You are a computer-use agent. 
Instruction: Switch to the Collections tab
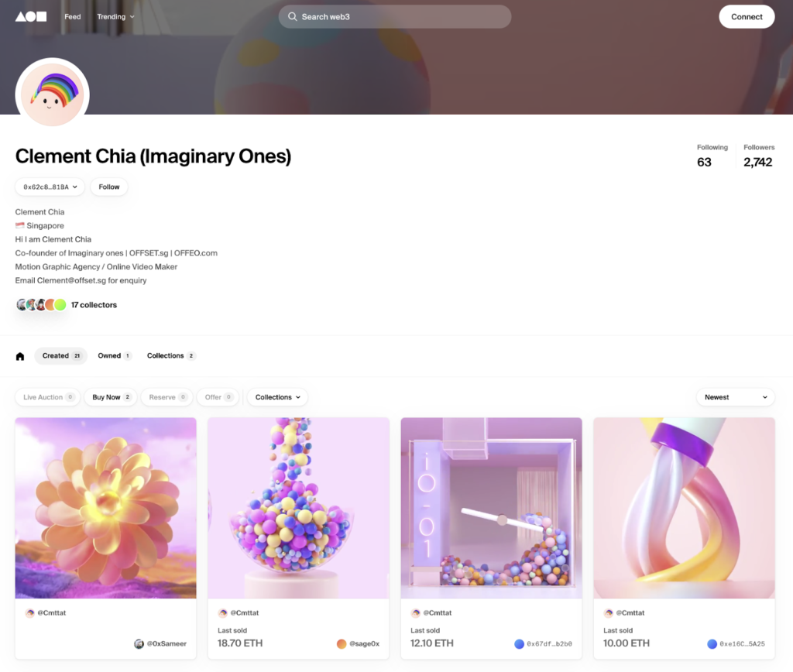[x=170, y=356]
